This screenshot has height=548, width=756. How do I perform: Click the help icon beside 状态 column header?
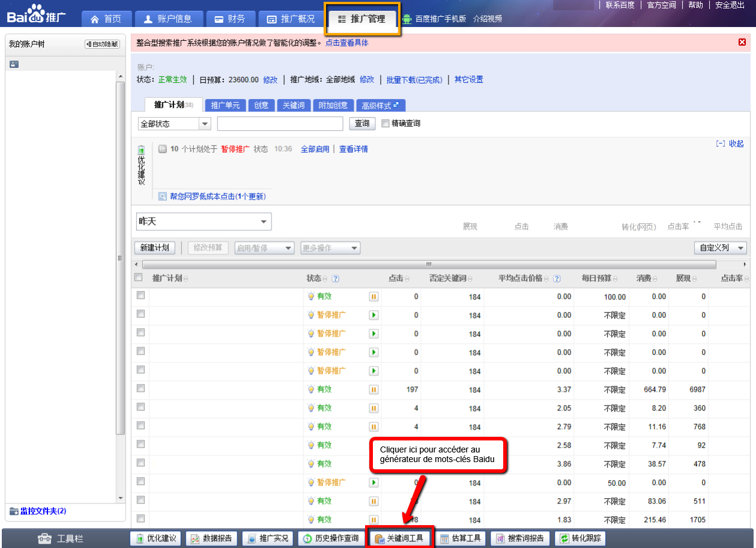click(x=336, y=278)
